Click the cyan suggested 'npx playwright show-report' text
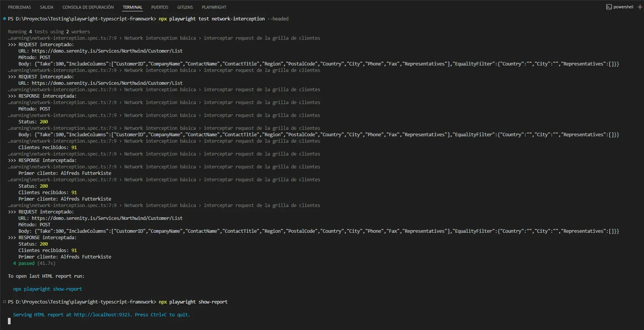Screen dimensions: 644x330 pos(48,289)
